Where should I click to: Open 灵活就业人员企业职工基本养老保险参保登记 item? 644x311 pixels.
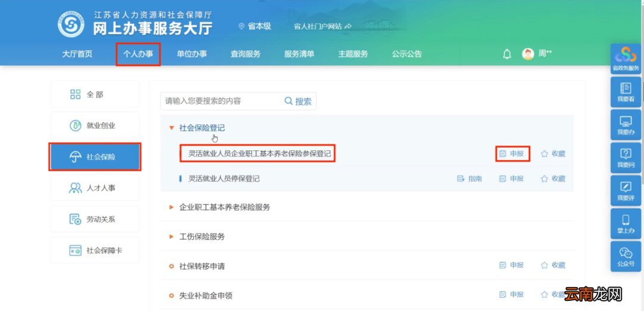(x=259, y=154)
